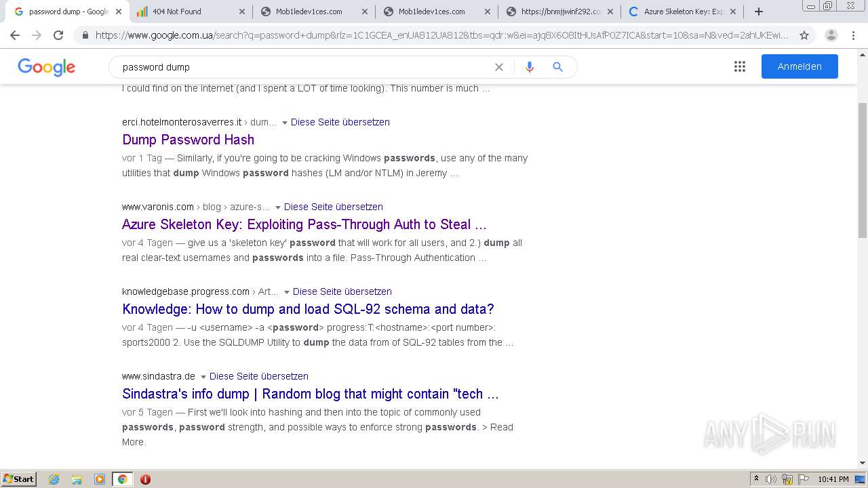Open 'Knowledge: How to dump and load SQL-92' result
The image size is (868, 488).
point(308,309)
